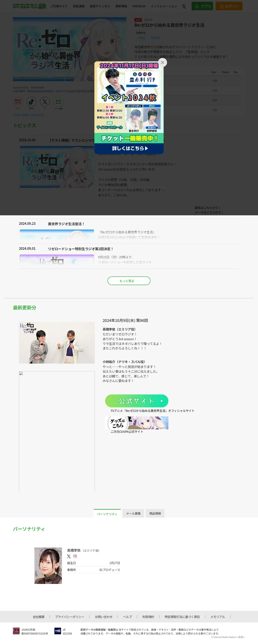Open the メモリアル footer link

click(x=218, y=617)
